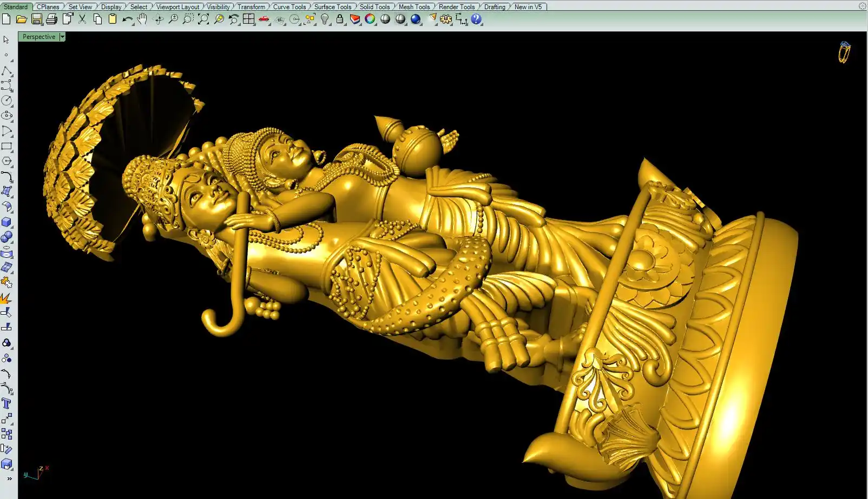The height and width of the screenshot is (499, 868).
Task: Select the Polyline tool in sidebar
Action: pyautogui.click(x=6, y=71)
